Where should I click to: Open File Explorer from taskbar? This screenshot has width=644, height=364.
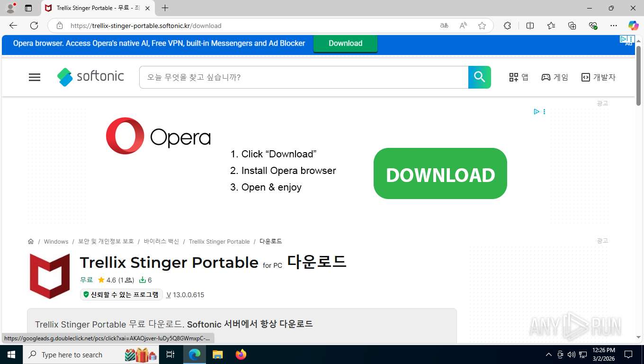217,355
